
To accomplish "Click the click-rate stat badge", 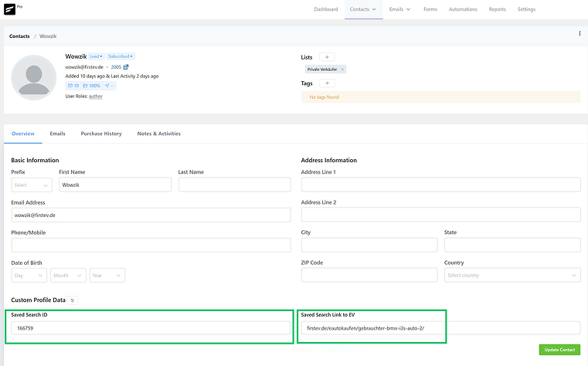I will click(x=109, y=86).
